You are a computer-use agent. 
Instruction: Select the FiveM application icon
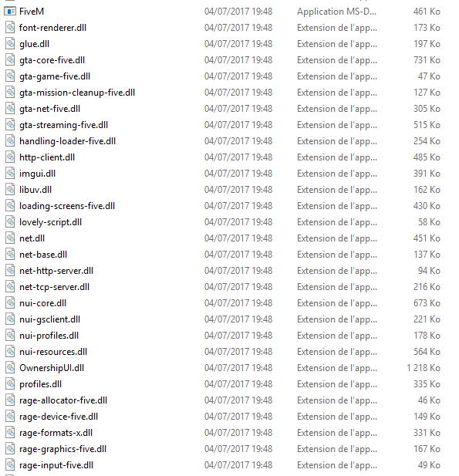pyautogui.click(x=10, y=12)
